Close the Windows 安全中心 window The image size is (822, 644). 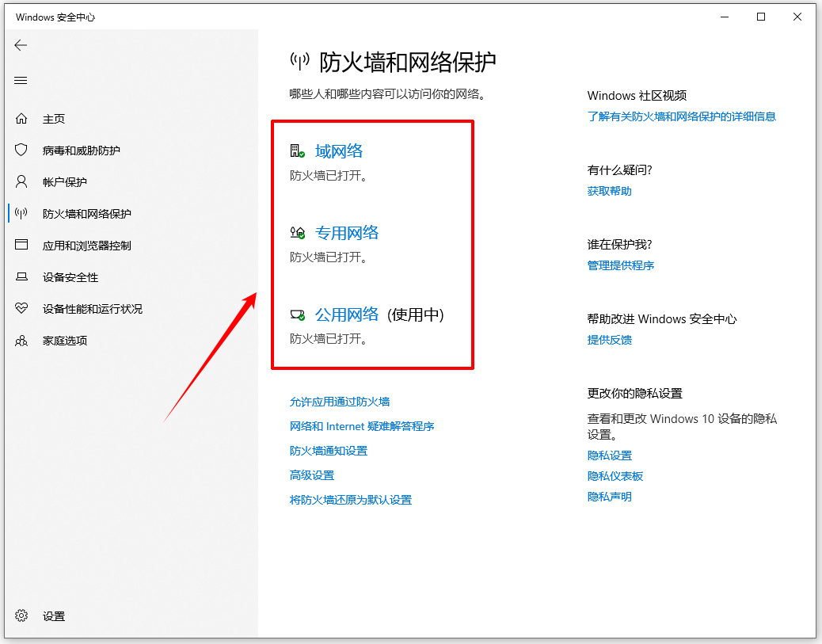pyautogui.click(x=797, y=17)
